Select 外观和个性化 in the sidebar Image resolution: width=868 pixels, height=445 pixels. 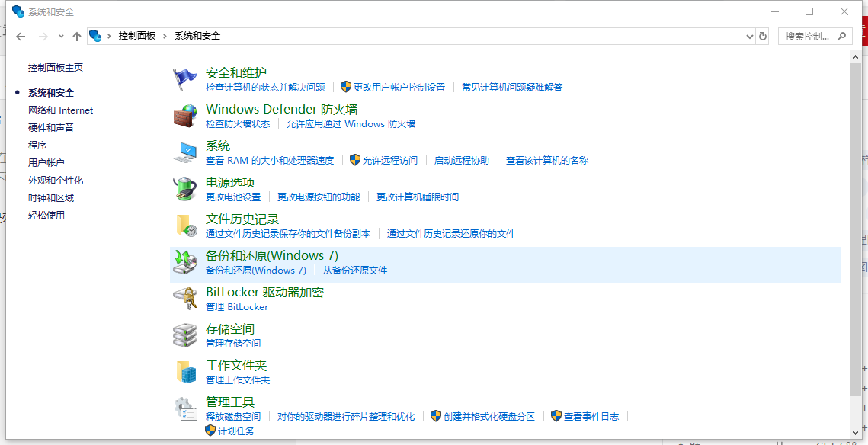pyautogui.click(x=56, y=181)
